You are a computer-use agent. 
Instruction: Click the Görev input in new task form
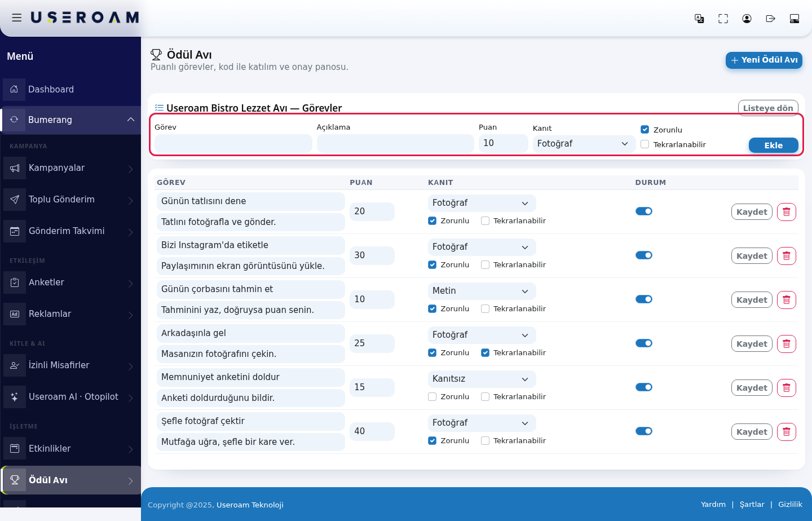tap(233, 144)
